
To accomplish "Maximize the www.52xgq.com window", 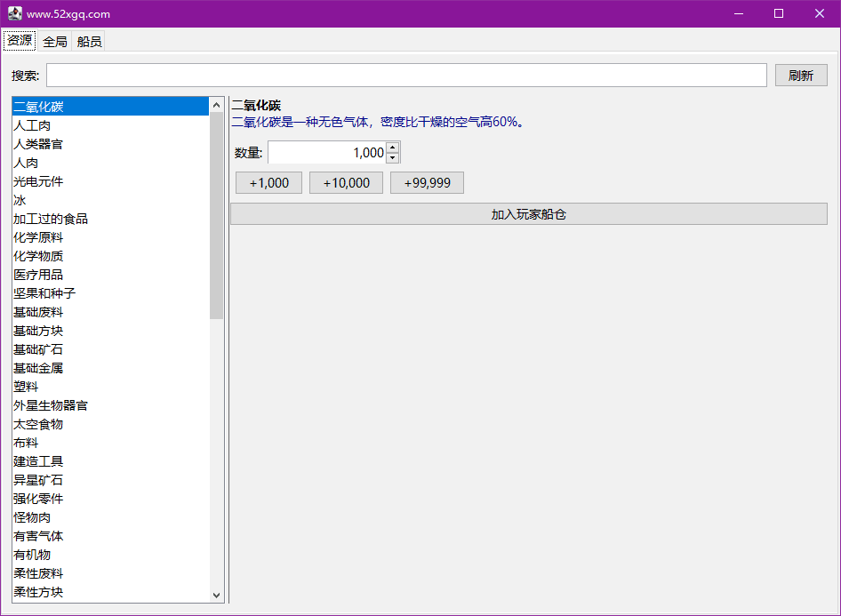I will tap(779, 13).
